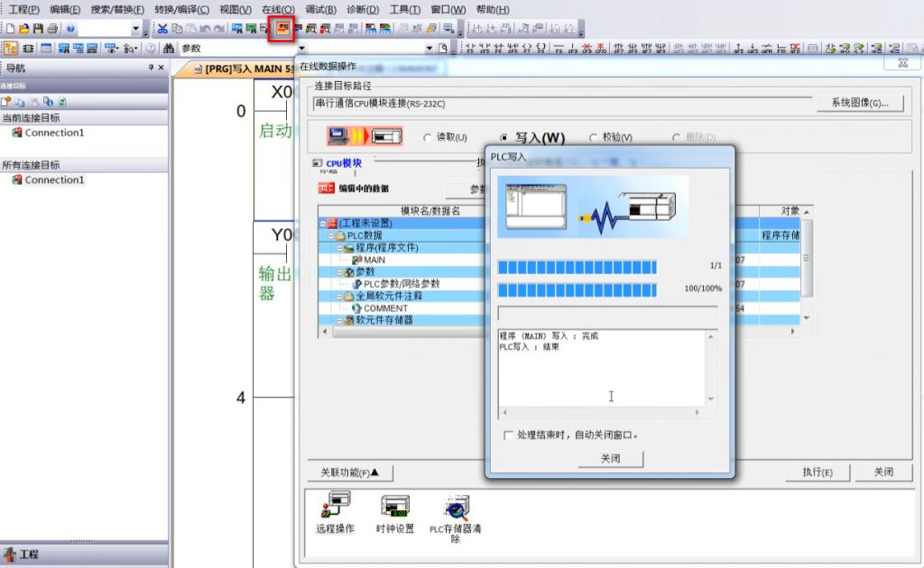Select Connection1 under 所有连接目标

(54, 179)
